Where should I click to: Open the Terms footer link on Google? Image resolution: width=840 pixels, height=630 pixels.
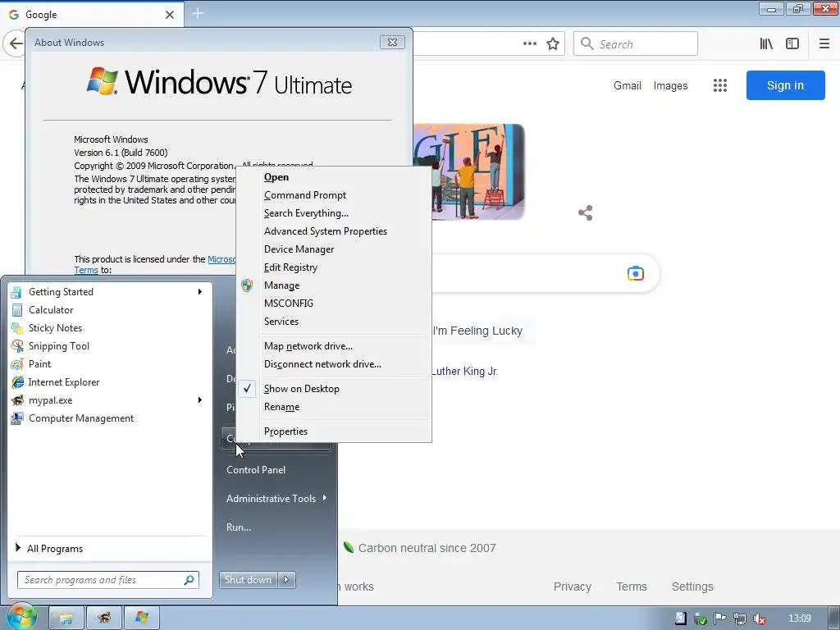click(x=632, y=587)
